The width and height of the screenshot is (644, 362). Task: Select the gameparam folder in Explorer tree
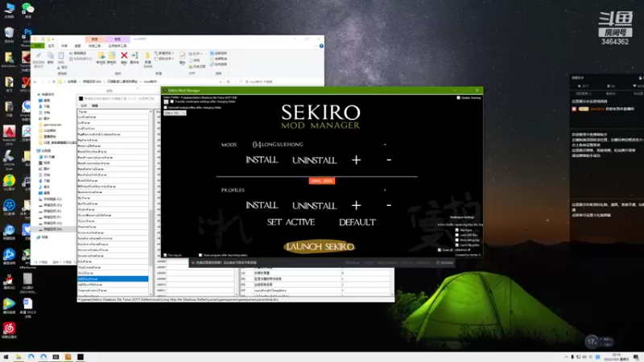[52, 125]
